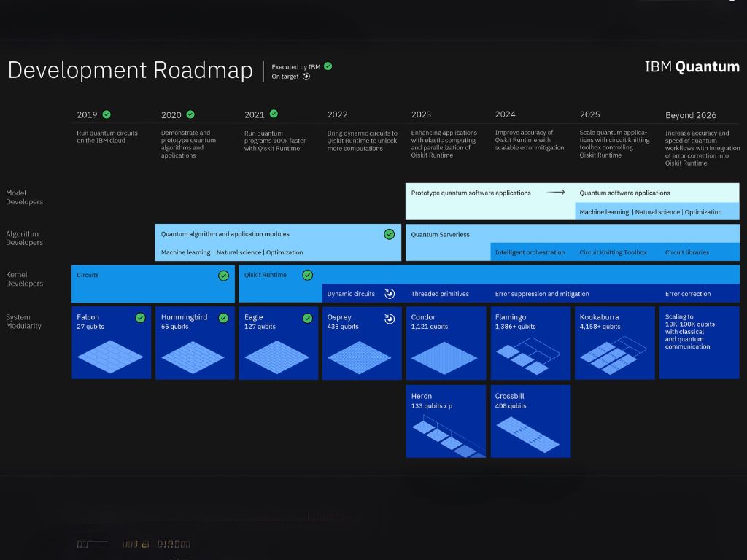Click the green checkmark beside 2019

pyautogui.click(x=107, y=114)
